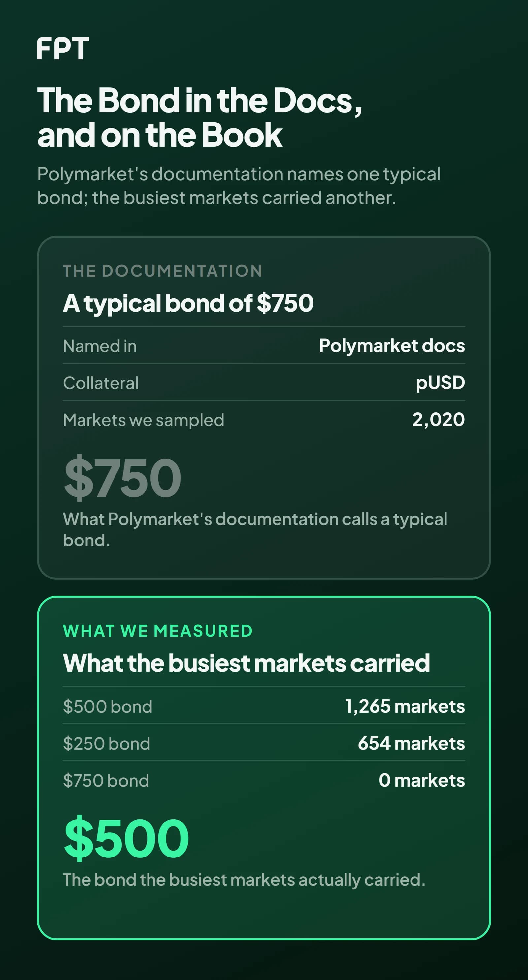528x980 pixels.
Task: Click the '654 markets' value
Action: pos(411,743)
